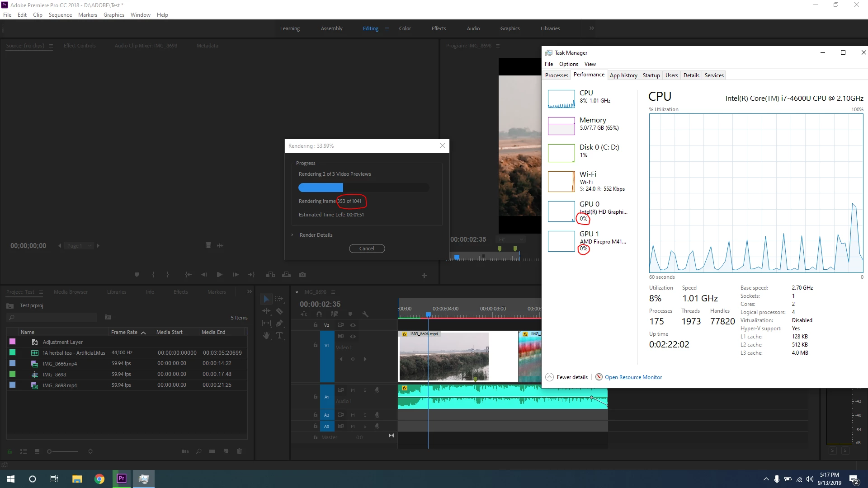The height and width of the screenshot is (488, 868).
Task: Mute audio track A1
Action: pyautogui.click(x=353, y=390)
